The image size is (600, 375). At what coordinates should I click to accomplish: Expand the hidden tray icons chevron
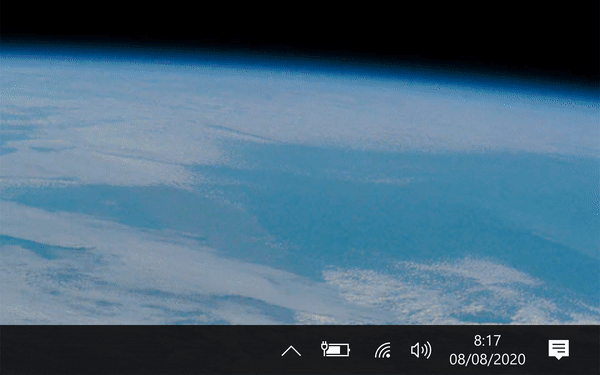coord(291,350)
